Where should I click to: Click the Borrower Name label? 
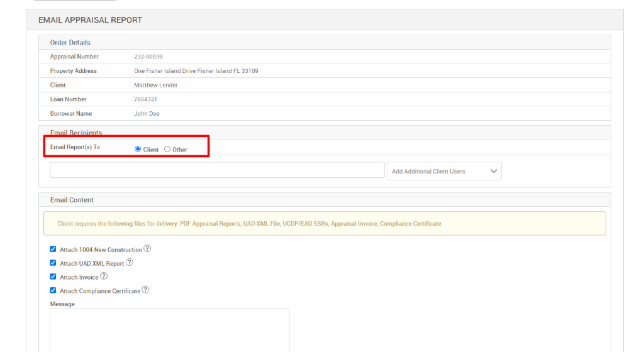[x=71, y=114]
